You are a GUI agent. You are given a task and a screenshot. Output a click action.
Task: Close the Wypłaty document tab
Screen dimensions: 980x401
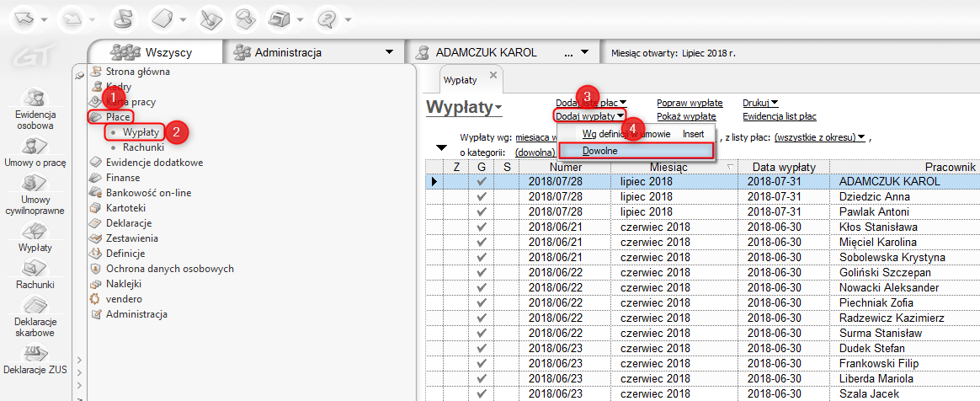point(493,75)
